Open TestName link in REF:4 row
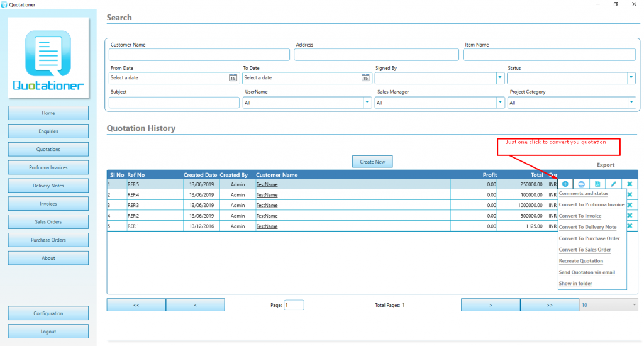The height and width of the screenshot is (346, 644). (267, 195)
